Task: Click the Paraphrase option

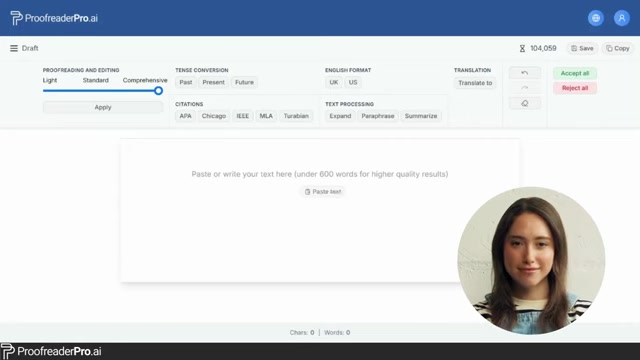Action: (378, 116)
